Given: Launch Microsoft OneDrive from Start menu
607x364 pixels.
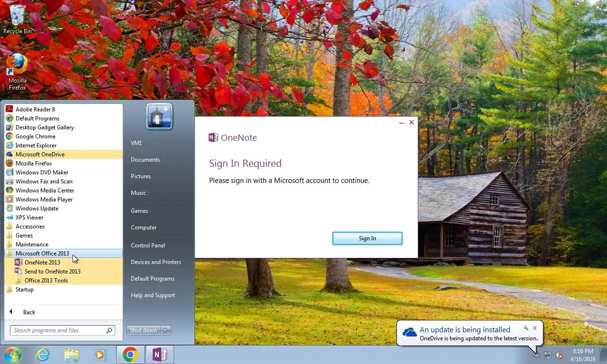Looking at the screenshot, I should (64, 154).
